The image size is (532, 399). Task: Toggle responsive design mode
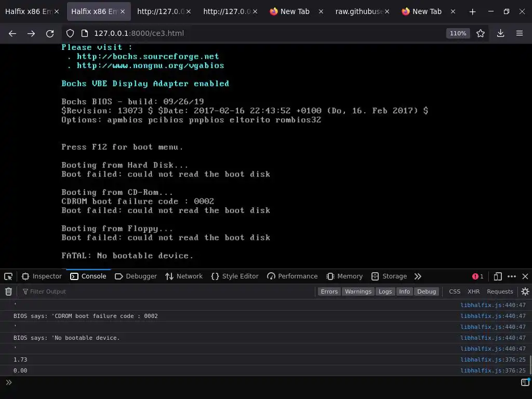coord(498,276)
